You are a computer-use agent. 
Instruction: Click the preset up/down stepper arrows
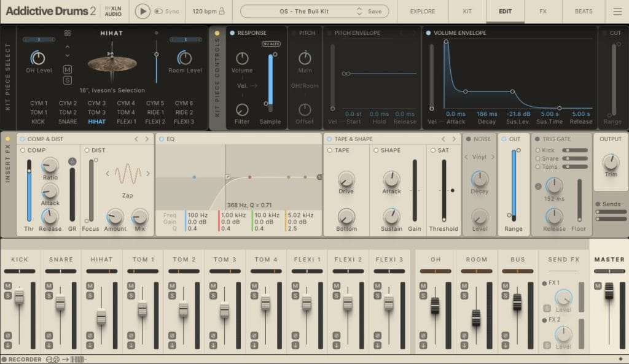(x=359, y=11)
